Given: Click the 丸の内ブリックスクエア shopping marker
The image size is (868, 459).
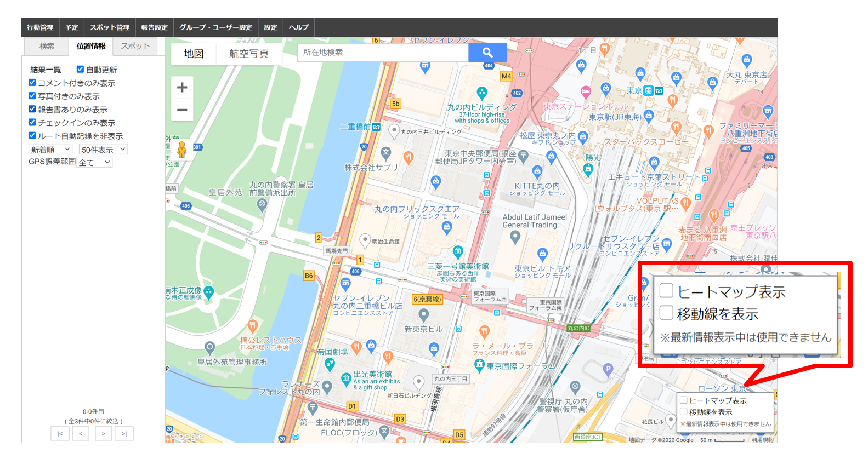Looking at the screenshot, I should (447, 228).
